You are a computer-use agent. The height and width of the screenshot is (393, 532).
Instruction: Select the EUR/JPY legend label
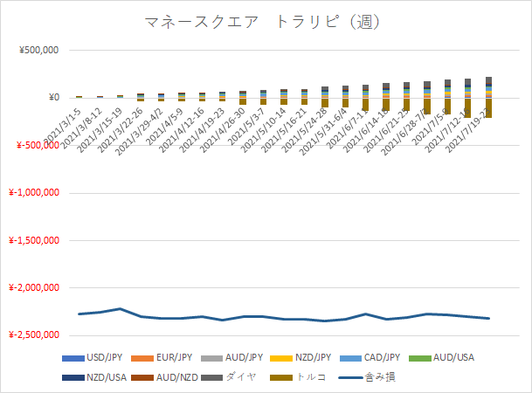pos(174,358)
